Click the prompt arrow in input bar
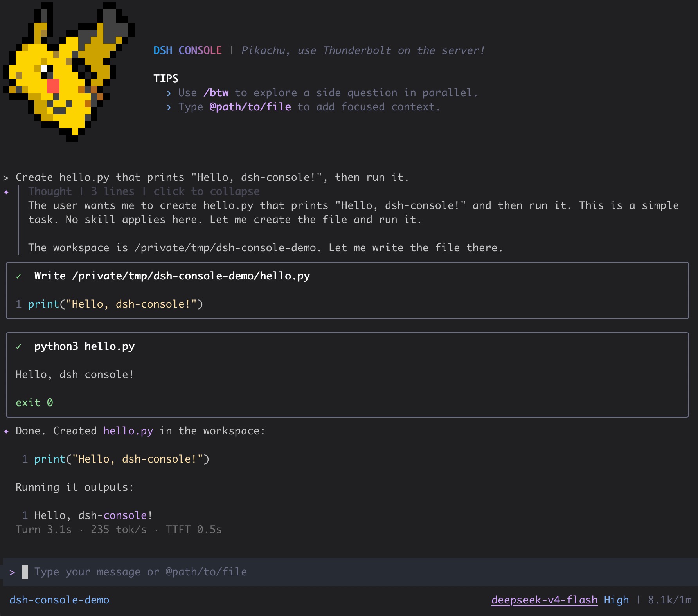The width and height of the screenshot is (698, 616). click(x=12, y=573)
